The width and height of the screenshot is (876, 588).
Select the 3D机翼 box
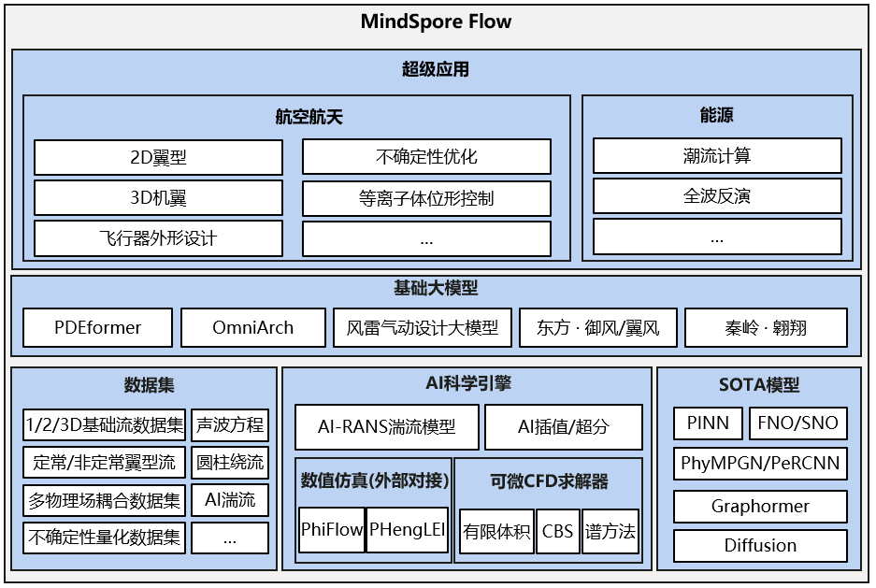tap(158, 197)
